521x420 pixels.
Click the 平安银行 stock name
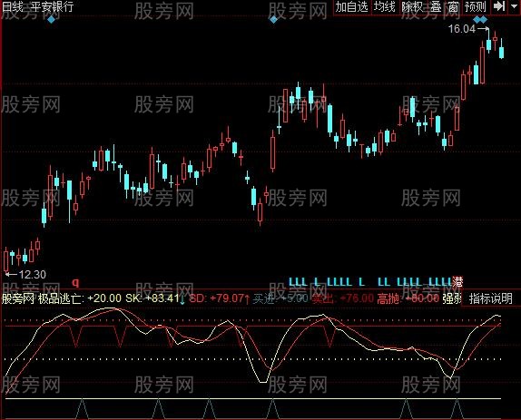(x=52, y=6)
